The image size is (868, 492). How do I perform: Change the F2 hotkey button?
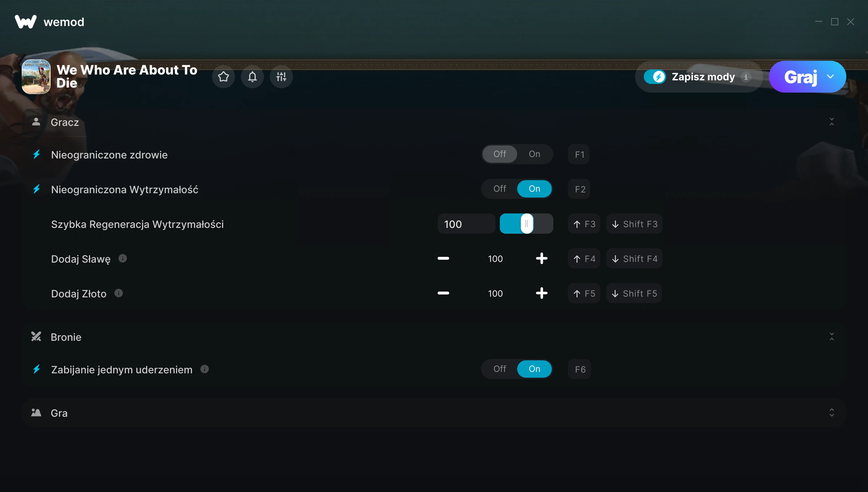pos(579,189)
